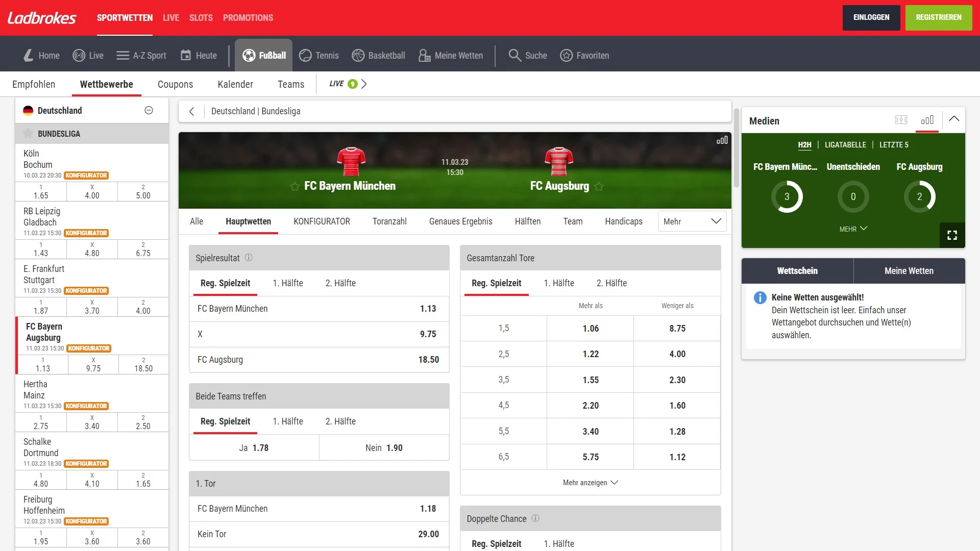980x551 pixels.
Task: Click the Ladbrokes logo
Action: point(42,18)
